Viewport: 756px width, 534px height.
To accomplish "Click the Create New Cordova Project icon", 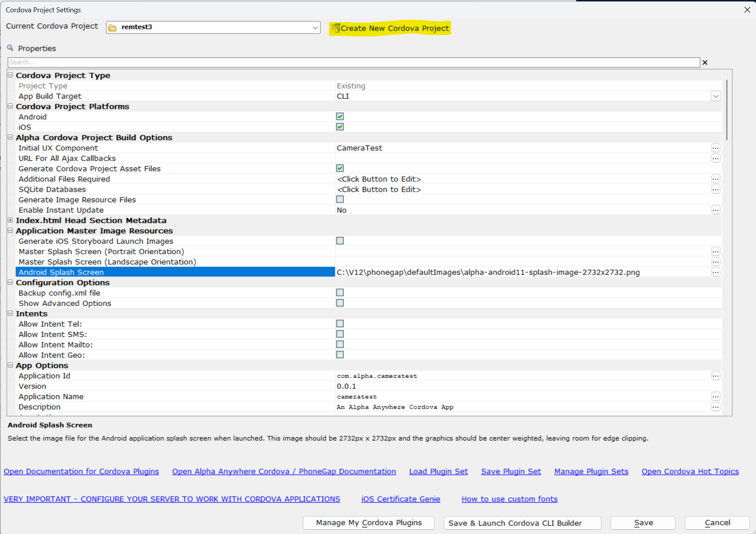I will pos(336,28).
